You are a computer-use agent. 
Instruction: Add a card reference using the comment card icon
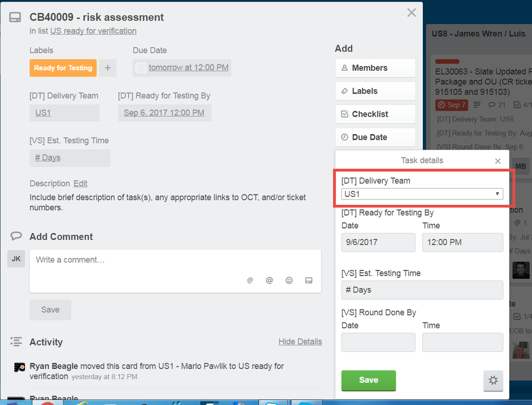click(309, 280)
